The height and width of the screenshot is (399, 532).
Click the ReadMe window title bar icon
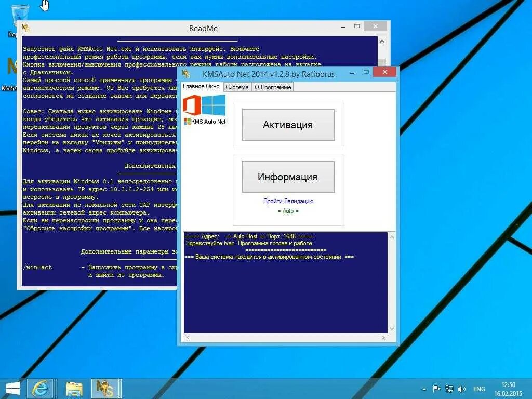(26, 28)
